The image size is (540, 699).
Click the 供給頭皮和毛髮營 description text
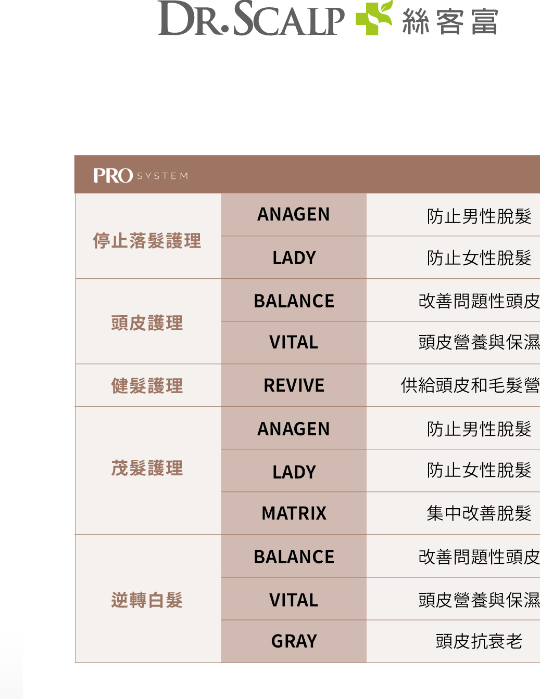(470, 386)
